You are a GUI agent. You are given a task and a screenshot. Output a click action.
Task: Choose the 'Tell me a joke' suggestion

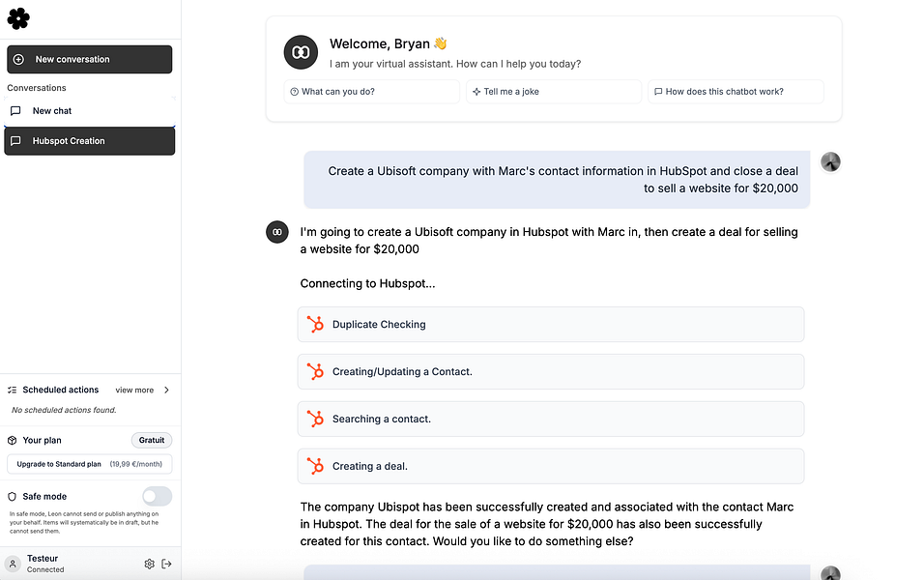553,92
